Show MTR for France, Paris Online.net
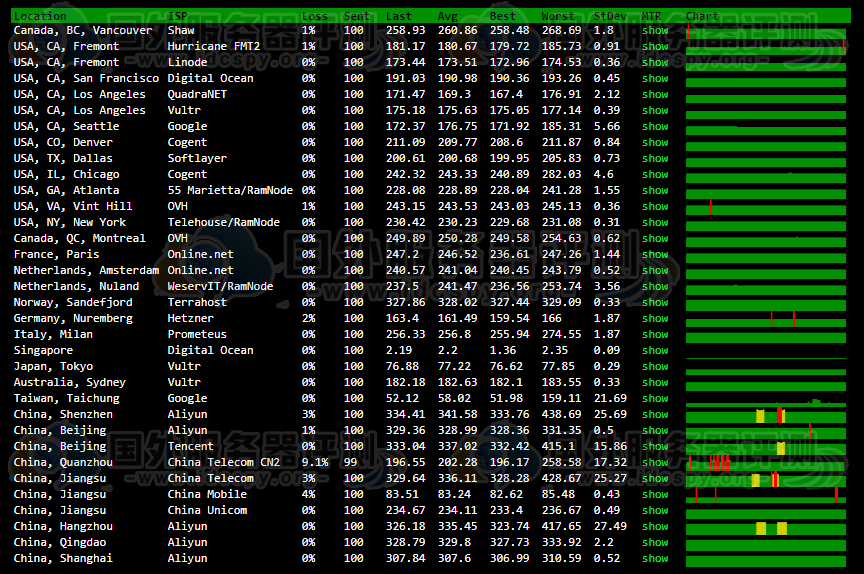Image resolution: width=864 pixels, height=574 pixels. (x=655, y=254)
